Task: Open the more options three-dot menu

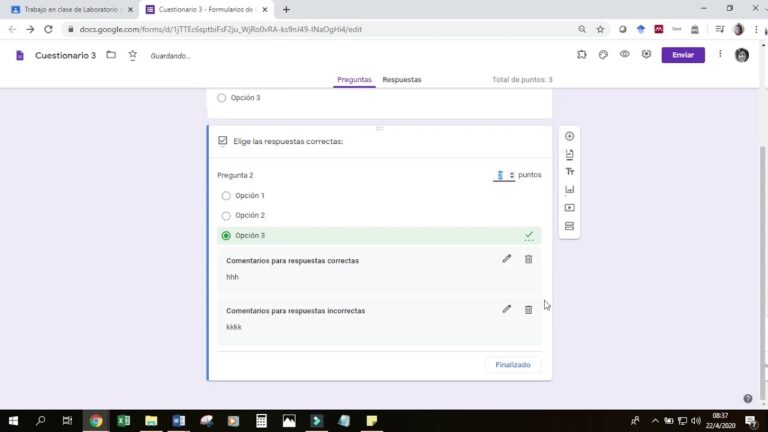Action: [x=720, y=54]
